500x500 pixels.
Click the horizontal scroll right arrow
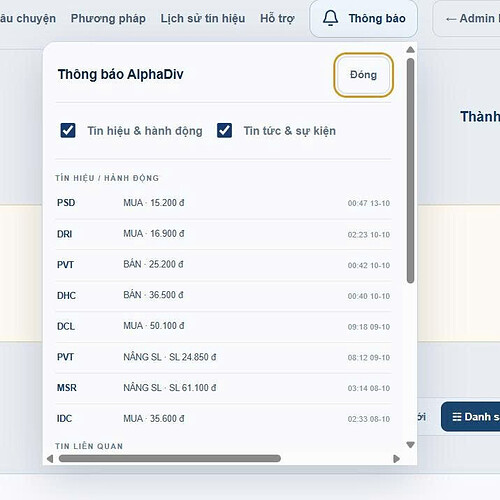(396, 459)
